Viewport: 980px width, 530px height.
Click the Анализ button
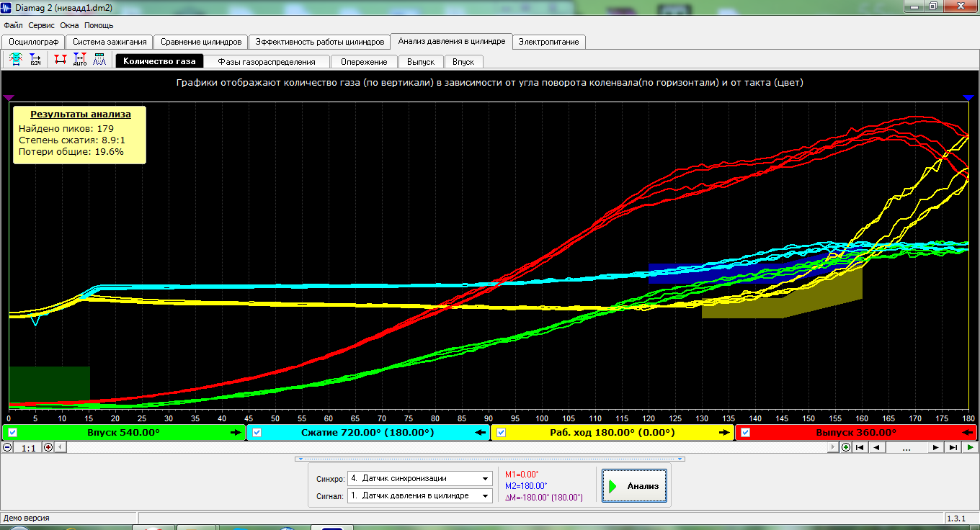pyautogui.click(x=635, y=486)
